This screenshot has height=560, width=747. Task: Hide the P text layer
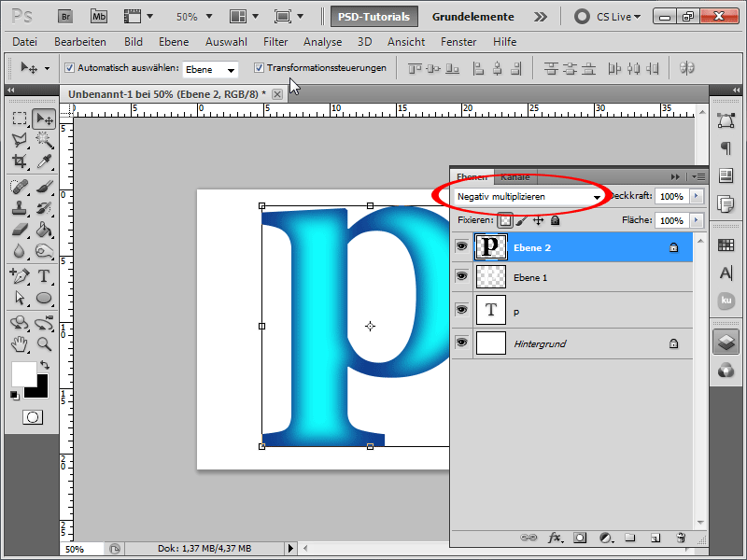point(461,310)
